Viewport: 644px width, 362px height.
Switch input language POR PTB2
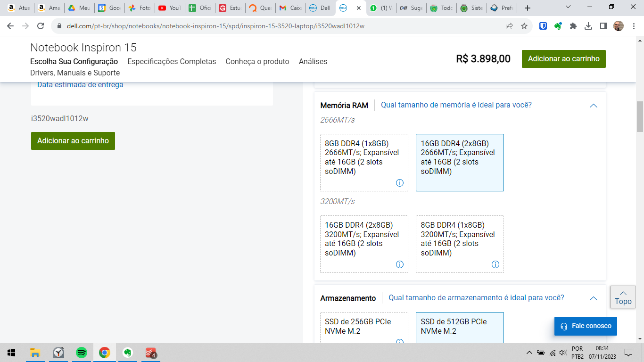tap(578, 353)
